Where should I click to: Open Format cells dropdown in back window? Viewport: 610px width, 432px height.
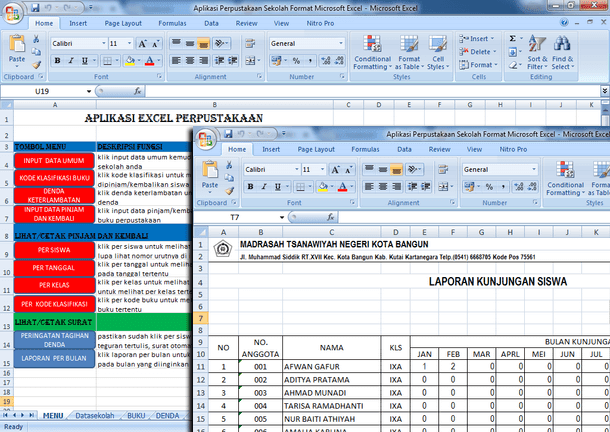pyautogui.click(x=479, y=65)
